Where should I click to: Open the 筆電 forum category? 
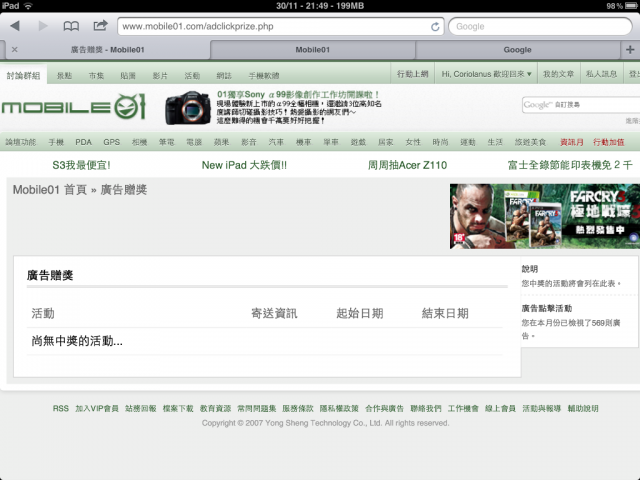click(167, 142)
